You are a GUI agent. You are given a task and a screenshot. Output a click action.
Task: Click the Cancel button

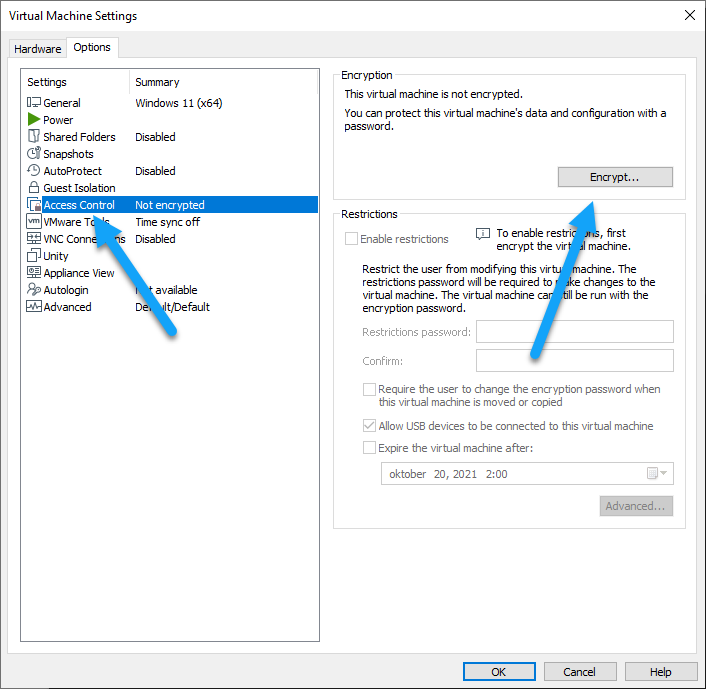(x=580, y=672)
